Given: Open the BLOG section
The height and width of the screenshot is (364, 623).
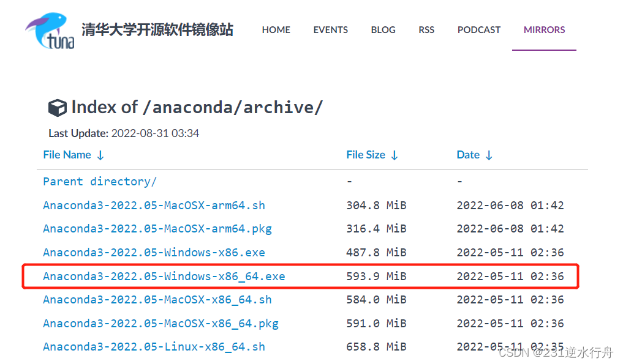Looking at the screenshot, I should 383,30.
